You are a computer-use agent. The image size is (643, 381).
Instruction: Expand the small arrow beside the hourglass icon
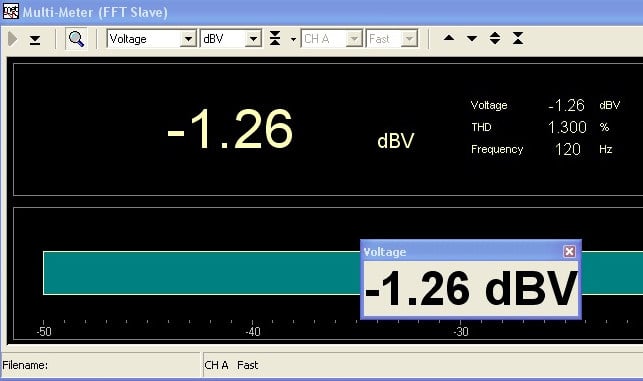click(x=293, y=39)
